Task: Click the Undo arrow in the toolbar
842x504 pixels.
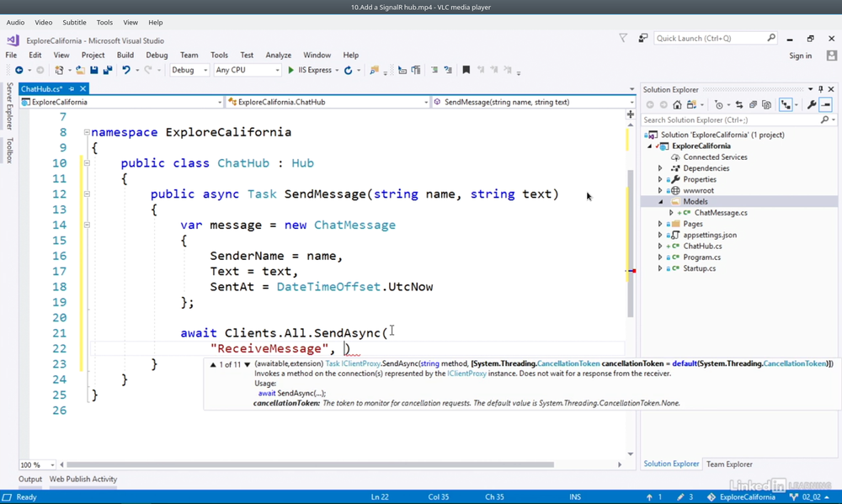Action: pos(125,71)
